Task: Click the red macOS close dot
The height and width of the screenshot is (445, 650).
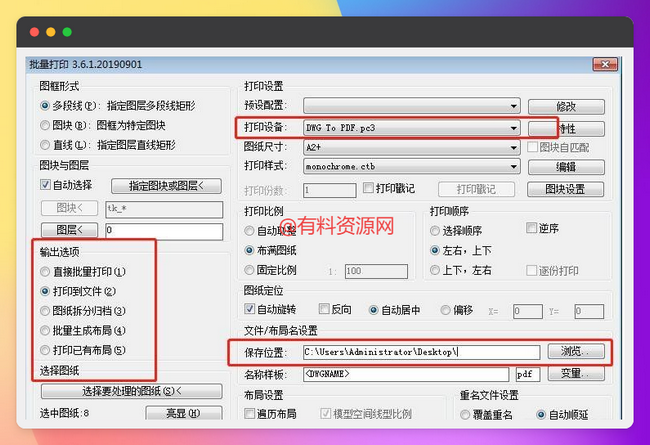Action: pyautogui.click(x=34, y=32)
